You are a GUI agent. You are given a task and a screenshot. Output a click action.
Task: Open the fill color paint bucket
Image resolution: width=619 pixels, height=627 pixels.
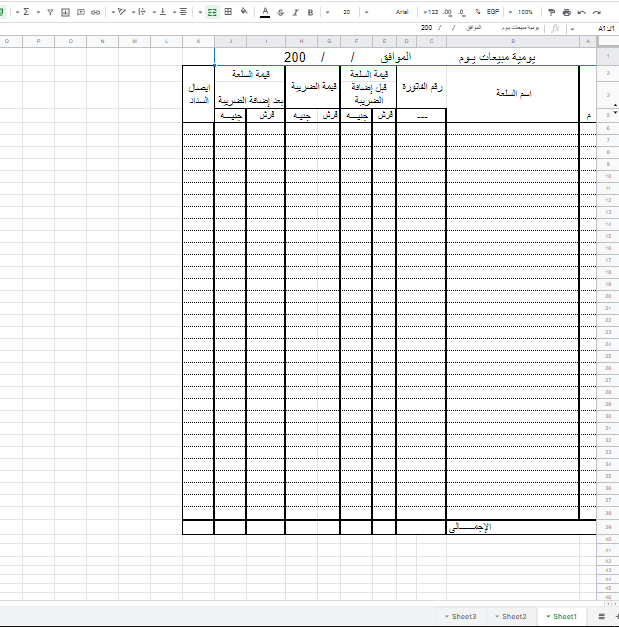[x=243, y=12]
